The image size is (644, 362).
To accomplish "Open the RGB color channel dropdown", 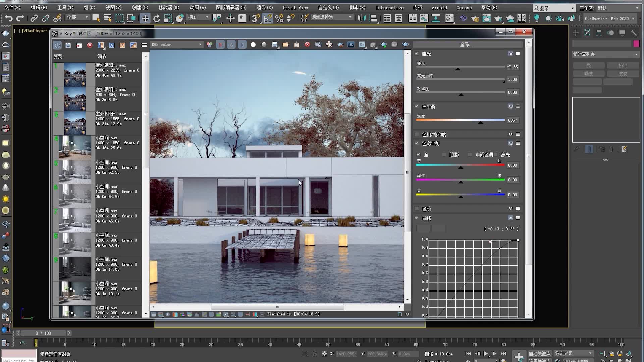I will coord(176,45).
